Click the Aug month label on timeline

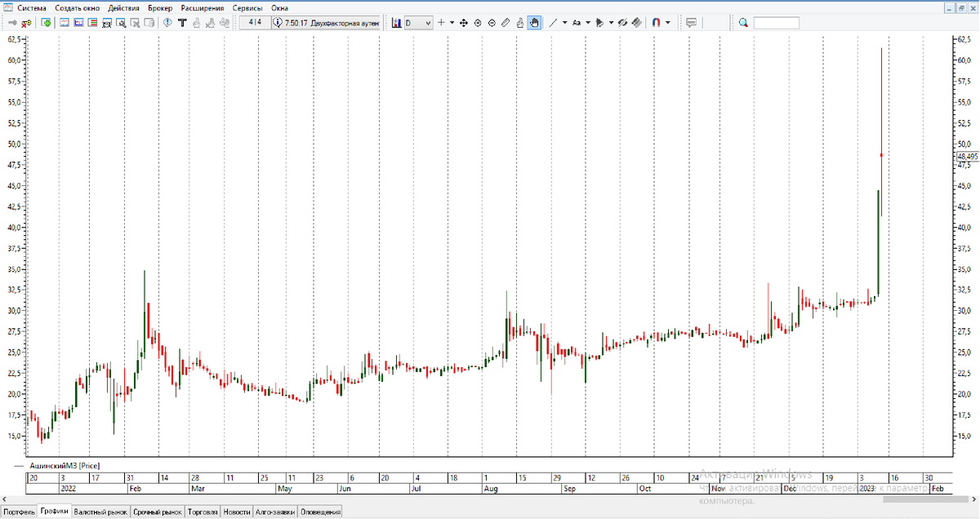tap(492, 488)
